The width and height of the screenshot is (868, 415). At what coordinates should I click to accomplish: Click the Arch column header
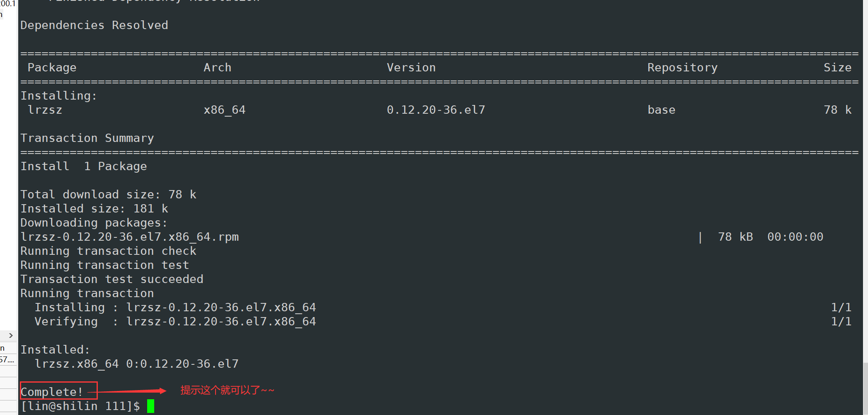point(217,68)
